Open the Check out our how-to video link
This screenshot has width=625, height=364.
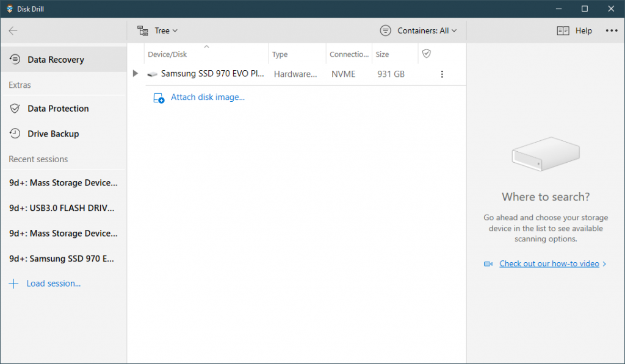(x=549, y=264)
